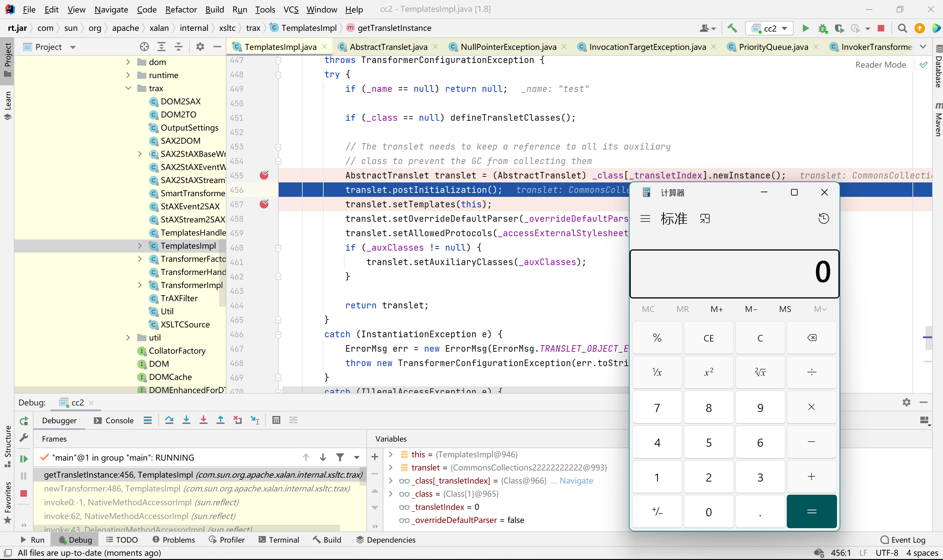Click the Step Into debugger icon
Screen dimensions: 943x560
(186, 420)
